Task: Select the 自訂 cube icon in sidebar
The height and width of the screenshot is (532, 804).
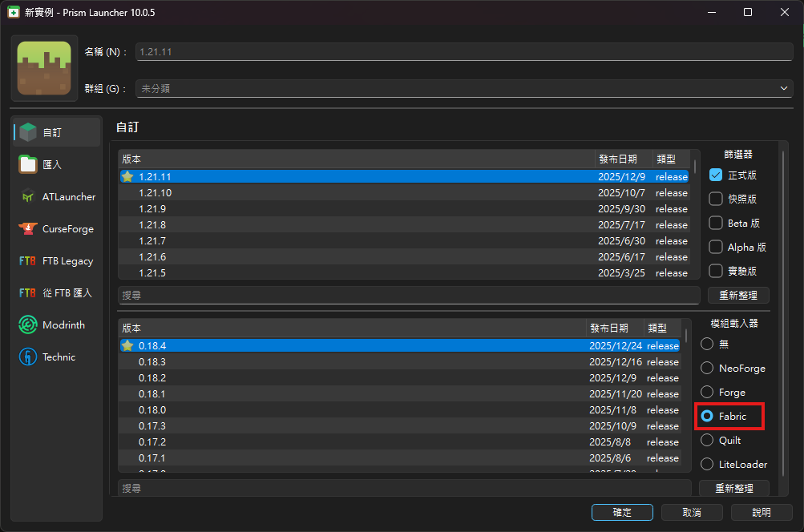Action: pyautogui.click(x=28, y=132)
